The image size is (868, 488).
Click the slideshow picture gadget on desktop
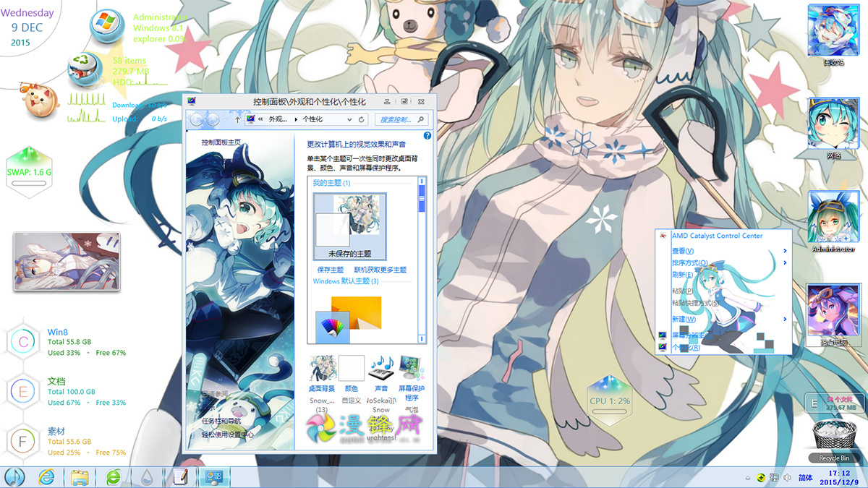(x=67, y=261)
